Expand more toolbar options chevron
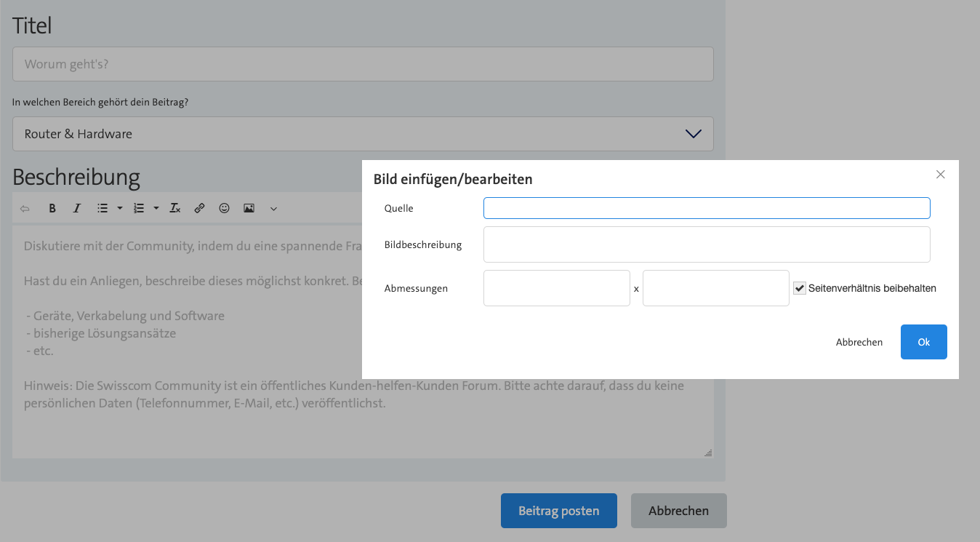Screen dimensions: 980x542 pyautogui.click(x=273, y=209)
